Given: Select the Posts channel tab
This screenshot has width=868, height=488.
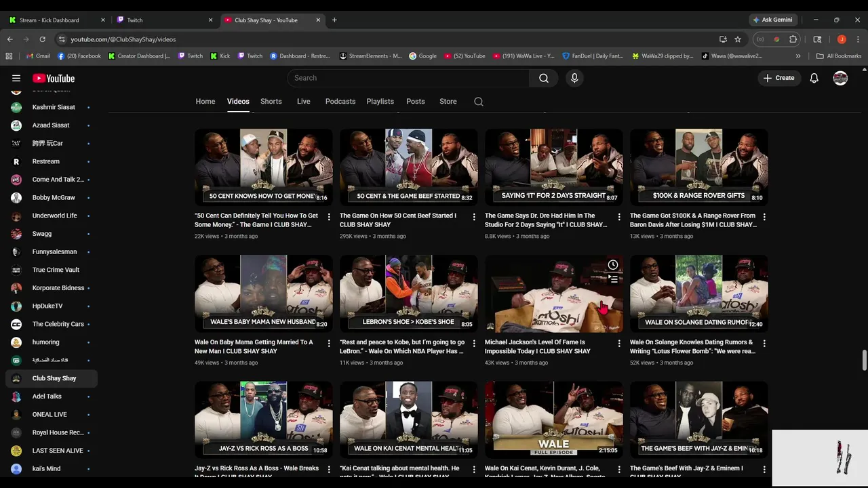Looking at the screenshot, I should click(x=416, y=102).
